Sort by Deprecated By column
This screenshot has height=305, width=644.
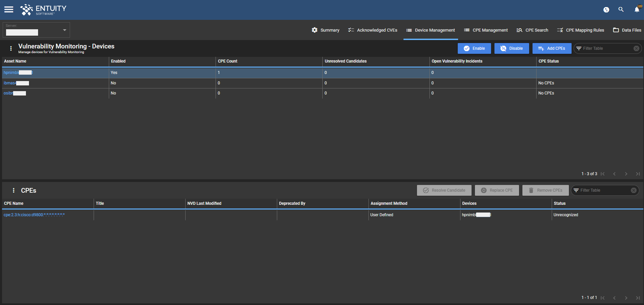(x=292, y=203)
